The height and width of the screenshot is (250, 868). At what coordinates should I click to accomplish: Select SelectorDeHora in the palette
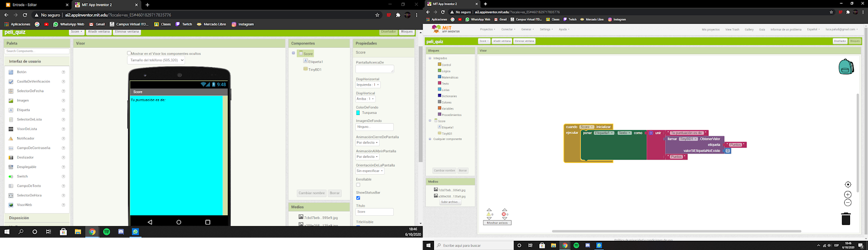(x=29, y=195)
